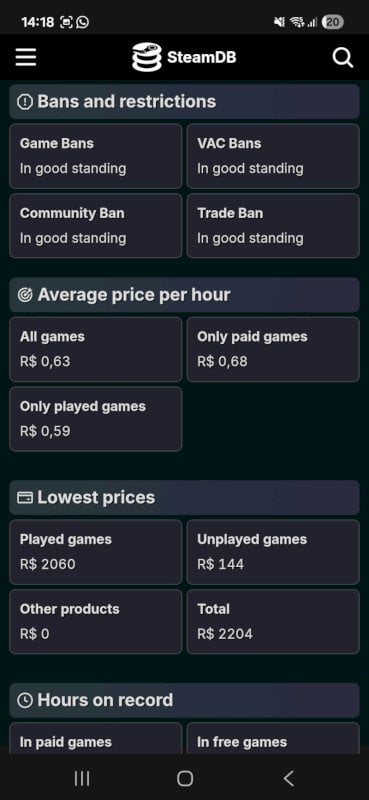369x800 pixels.
Task: Tap the Bans and restrictions warning icon
Action: (x=24, y=102)
